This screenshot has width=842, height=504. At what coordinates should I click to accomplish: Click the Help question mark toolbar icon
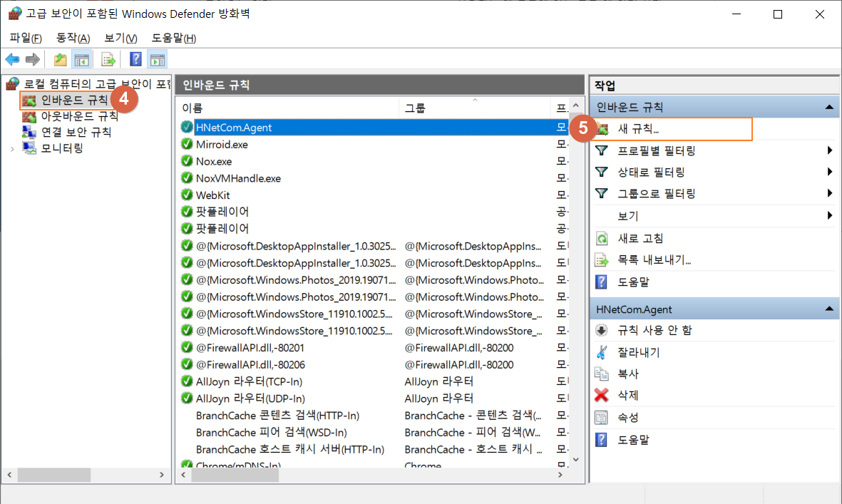(x=136, y=59)
